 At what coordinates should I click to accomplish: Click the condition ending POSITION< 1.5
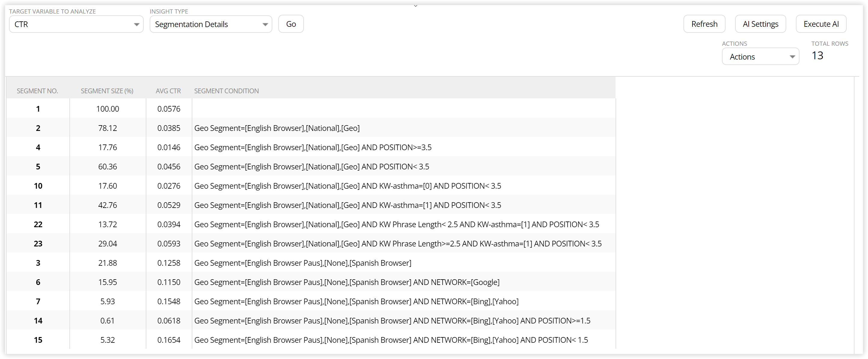pos(391,340)
